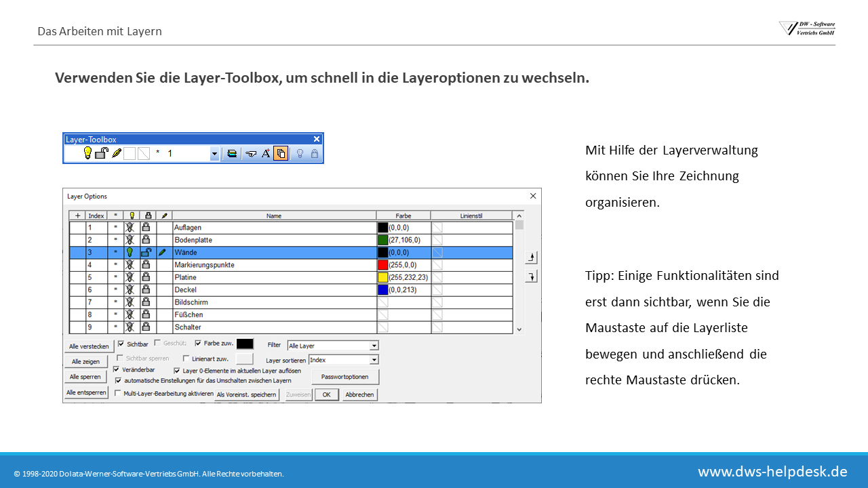The image size is (868, 488).
Task: Click the green pencil of Wände layer
Action: [x=163, y=252]
